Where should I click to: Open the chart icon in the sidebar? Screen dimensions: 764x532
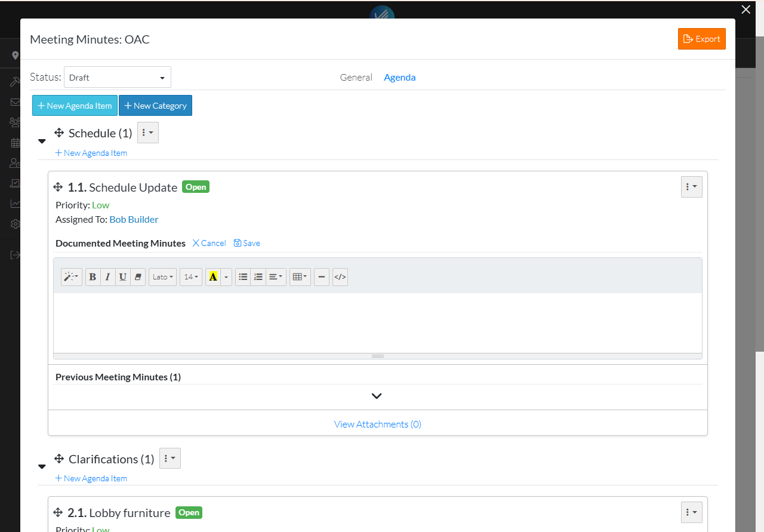(16, 204)
